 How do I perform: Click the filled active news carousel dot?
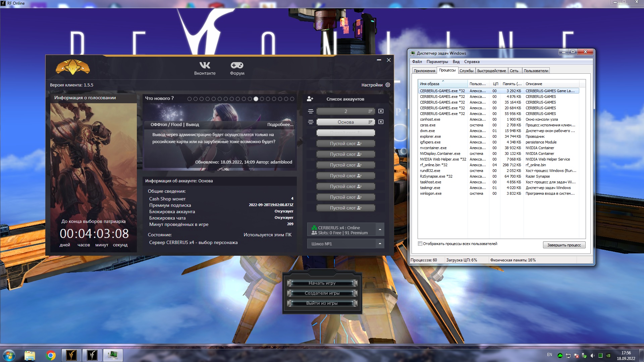256,99
